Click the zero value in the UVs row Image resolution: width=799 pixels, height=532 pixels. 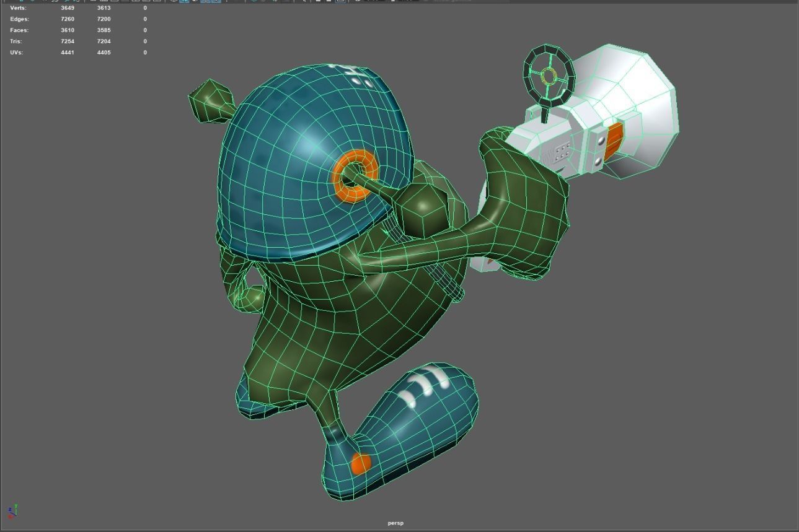point(145,53)
